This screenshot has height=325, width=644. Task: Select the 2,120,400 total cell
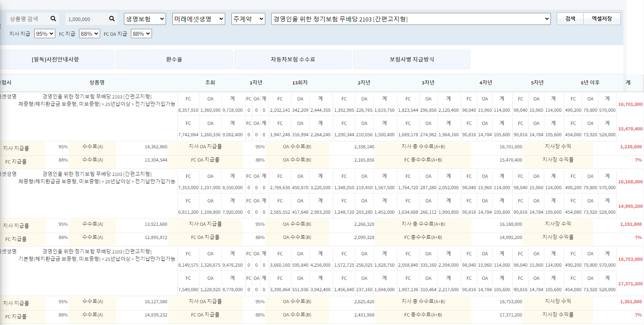(x=449, y=110)
